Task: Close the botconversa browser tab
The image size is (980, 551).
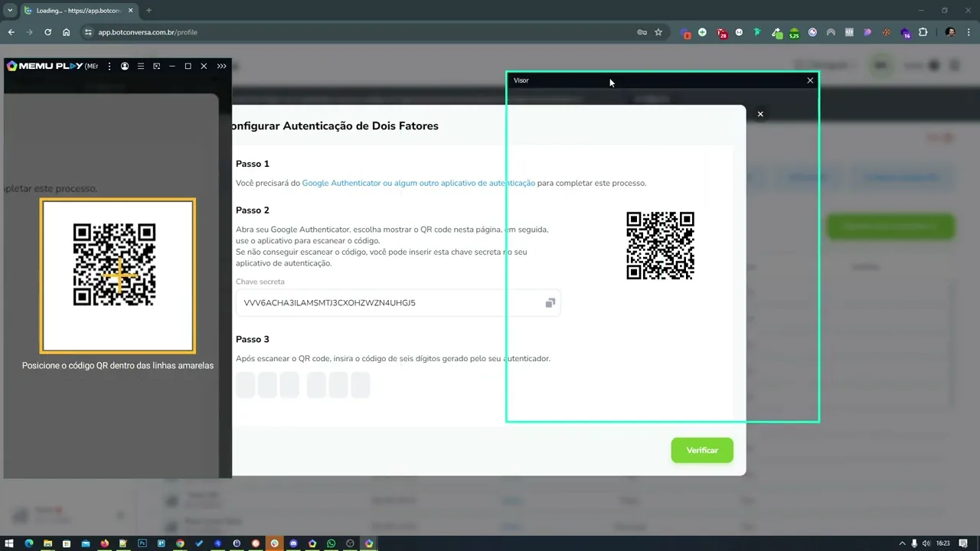Action: [x=130, y=11]
